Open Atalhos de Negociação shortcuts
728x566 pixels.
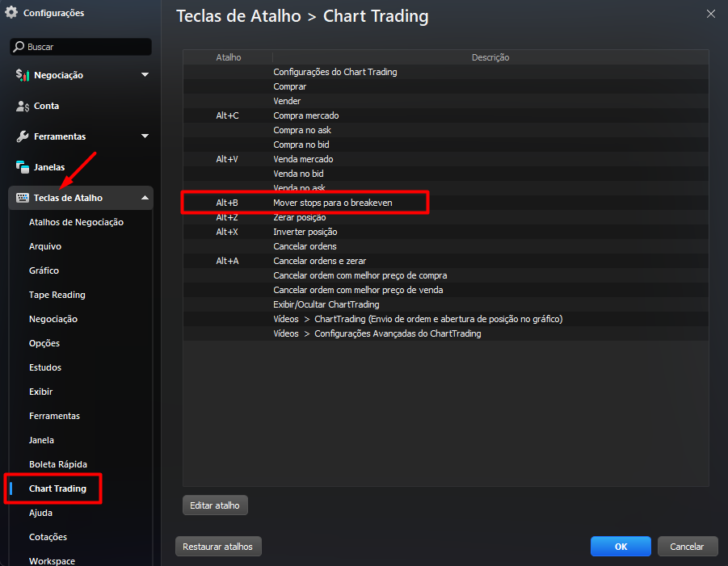(76, 222)
